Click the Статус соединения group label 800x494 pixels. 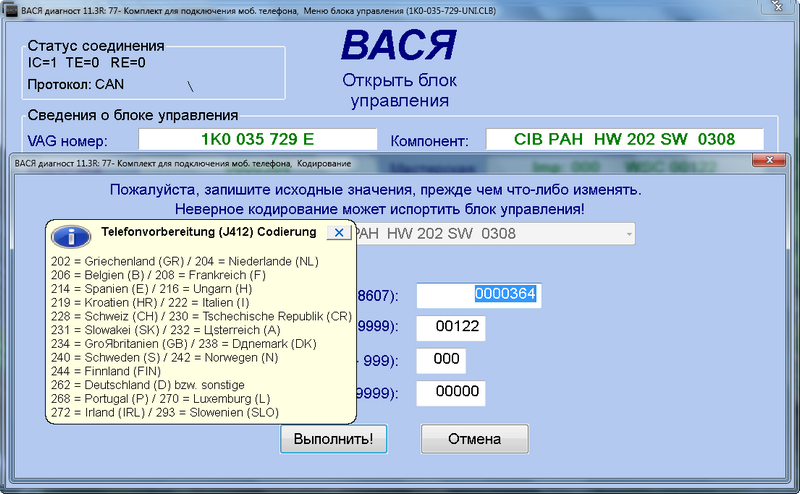coord(96,46)
